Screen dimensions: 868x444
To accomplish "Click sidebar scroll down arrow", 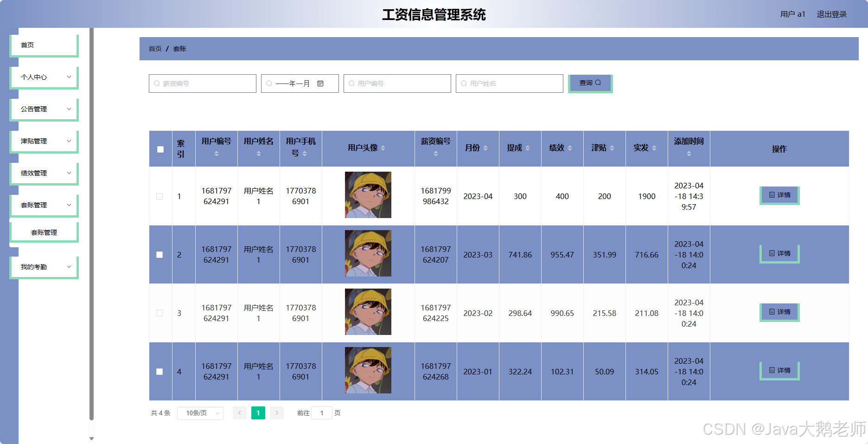I will (91, 438).
